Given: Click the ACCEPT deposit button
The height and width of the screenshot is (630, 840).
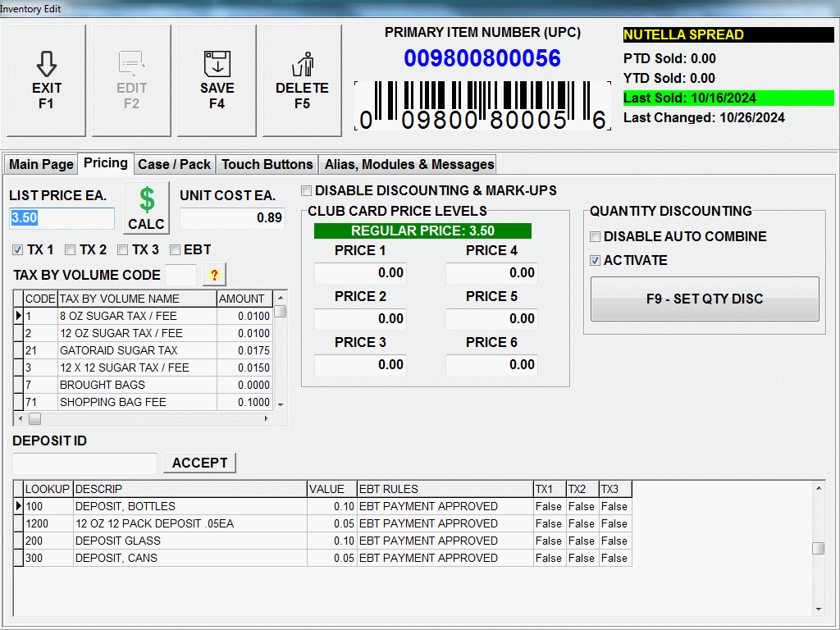Looking at the screenshot, I should pos(199,463).
